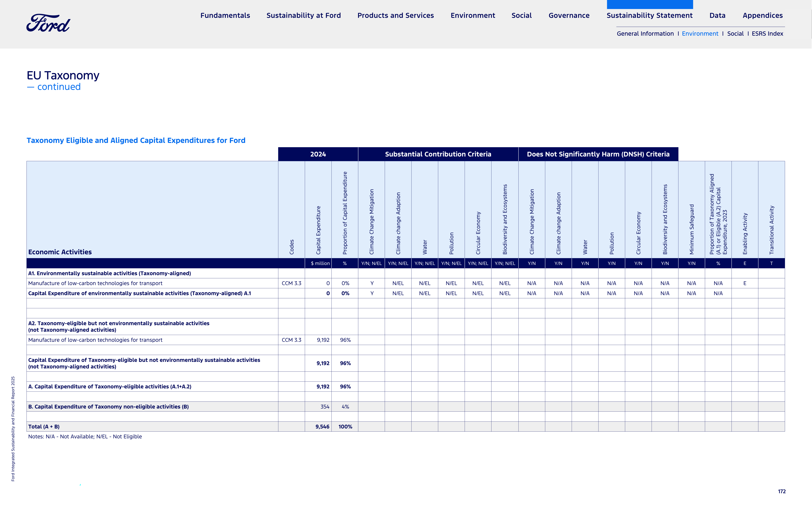This screenshot has width=812, height=508.
Task: Go to the Appendices tab
Action: (763, 15)
